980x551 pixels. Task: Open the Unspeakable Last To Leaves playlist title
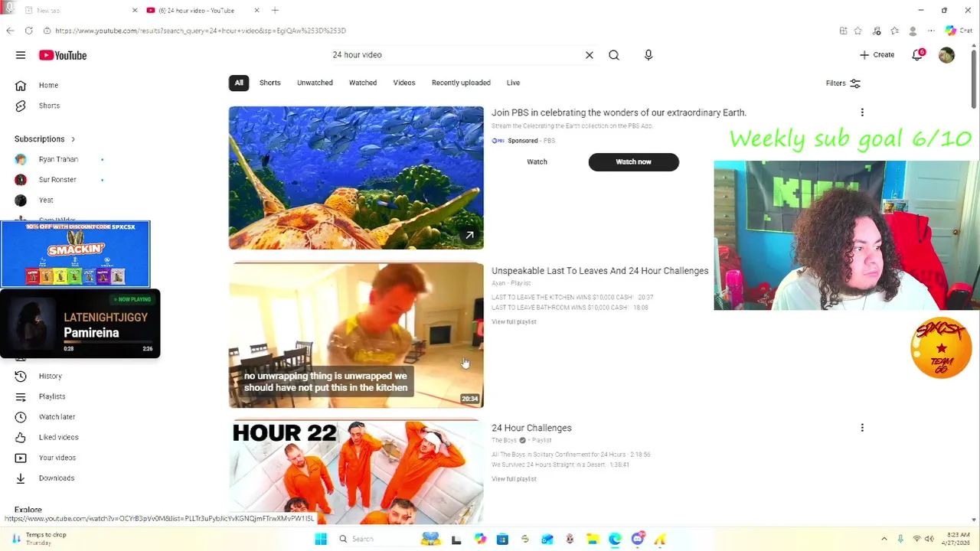point(599,271)
